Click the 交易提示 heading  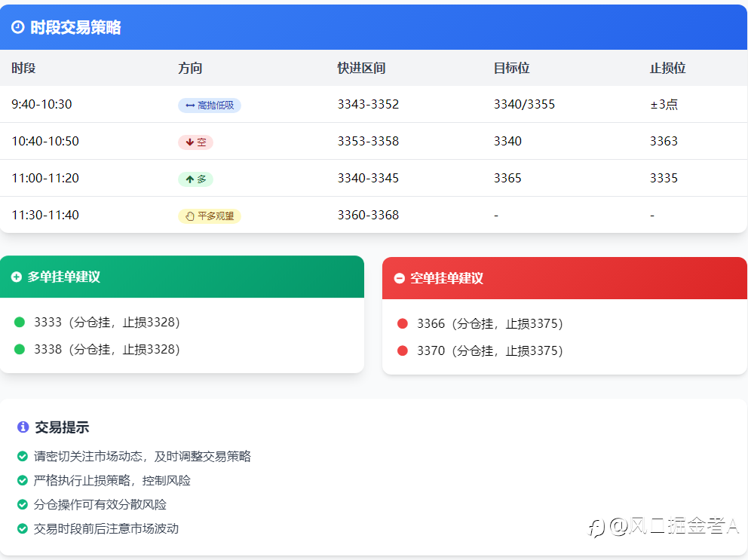pos(62,427)
